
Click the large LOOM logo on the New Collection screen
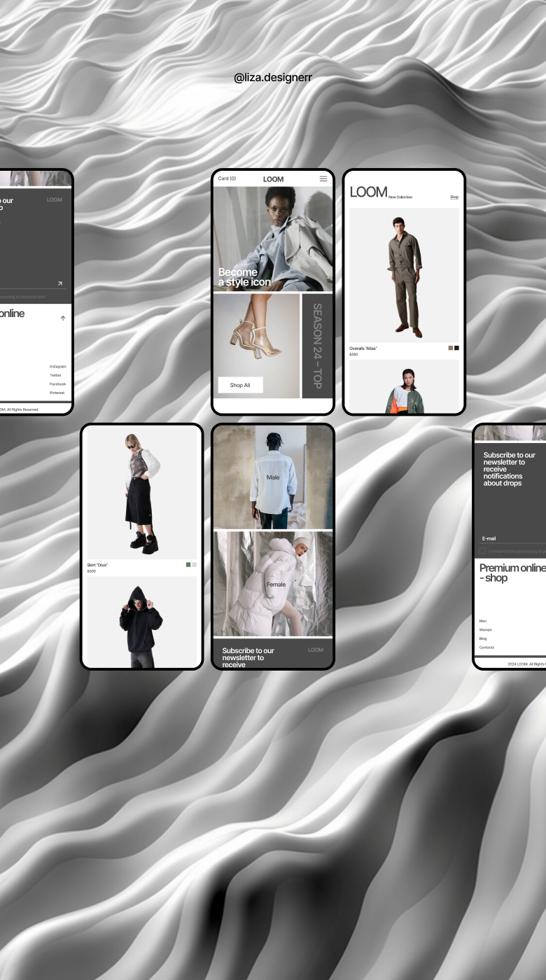(x=368, y=192)
